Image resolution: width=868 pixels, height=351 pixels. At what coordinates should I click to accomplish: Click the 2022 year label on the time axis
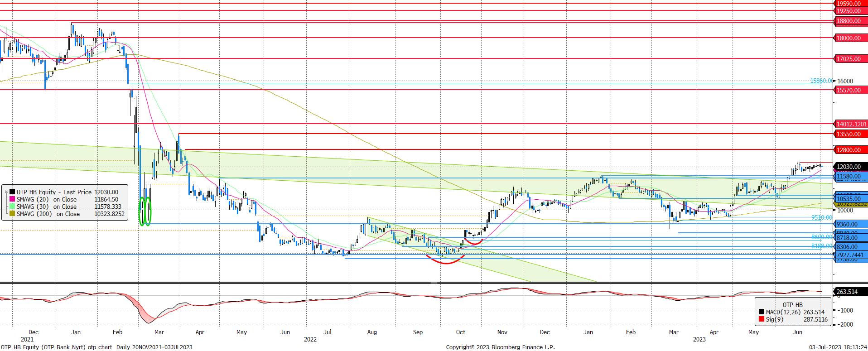point(310,339)
